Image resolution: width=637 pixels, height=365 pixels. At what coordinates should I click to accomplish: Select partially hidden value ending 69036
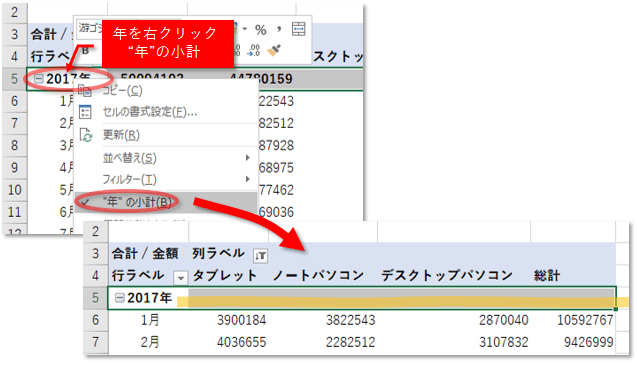coord(276,212)
